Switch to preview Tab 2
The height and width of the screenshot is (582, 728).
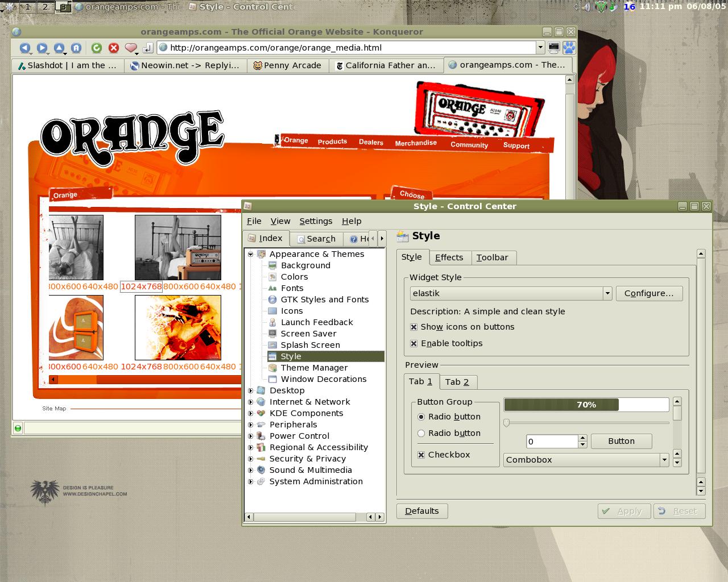pos(457,382)
